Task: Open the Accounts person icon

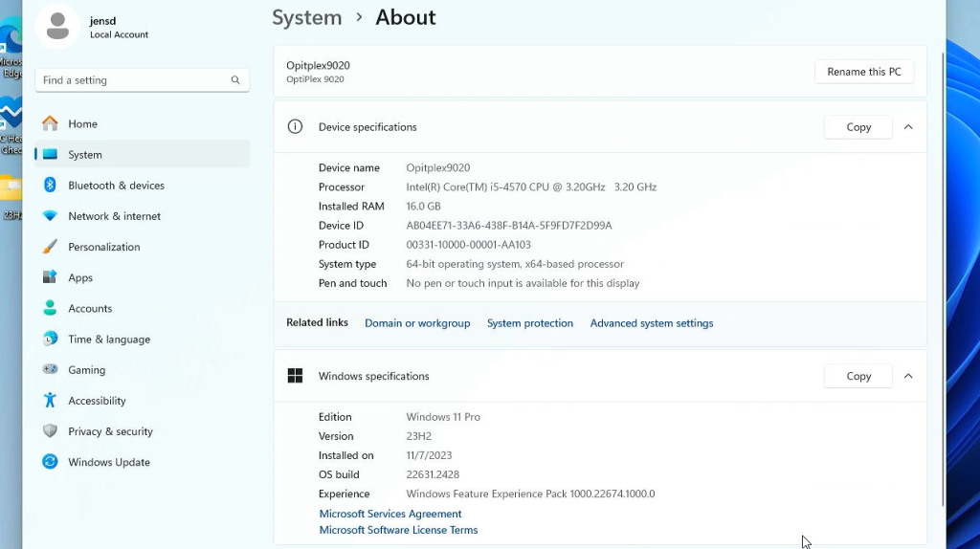Action: (50, 308)
